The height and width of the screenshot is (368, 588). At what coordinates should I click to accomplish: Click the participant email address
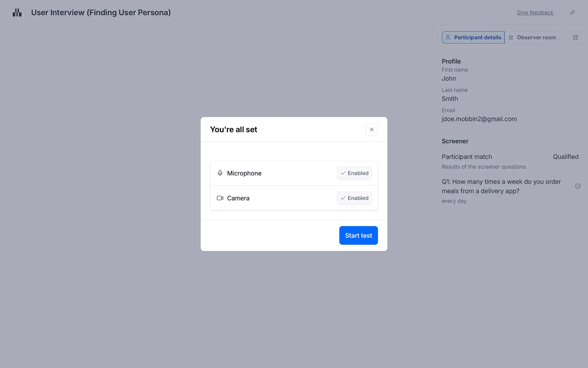click(479, 119)
